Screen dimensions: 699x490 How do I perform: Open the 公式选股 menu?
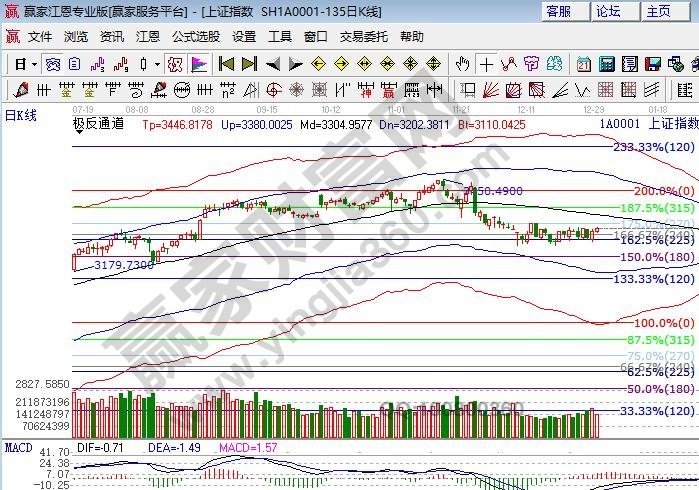(x=196, y=36)
